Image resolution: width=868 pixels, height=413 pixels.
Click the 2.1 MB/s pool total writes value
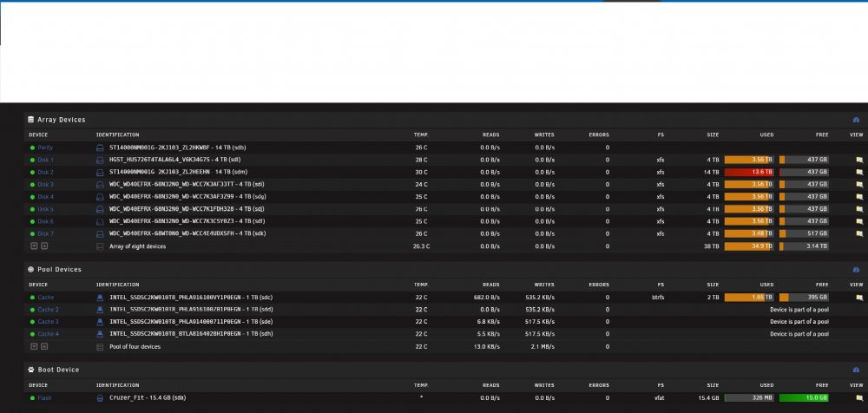pos(543,346)
